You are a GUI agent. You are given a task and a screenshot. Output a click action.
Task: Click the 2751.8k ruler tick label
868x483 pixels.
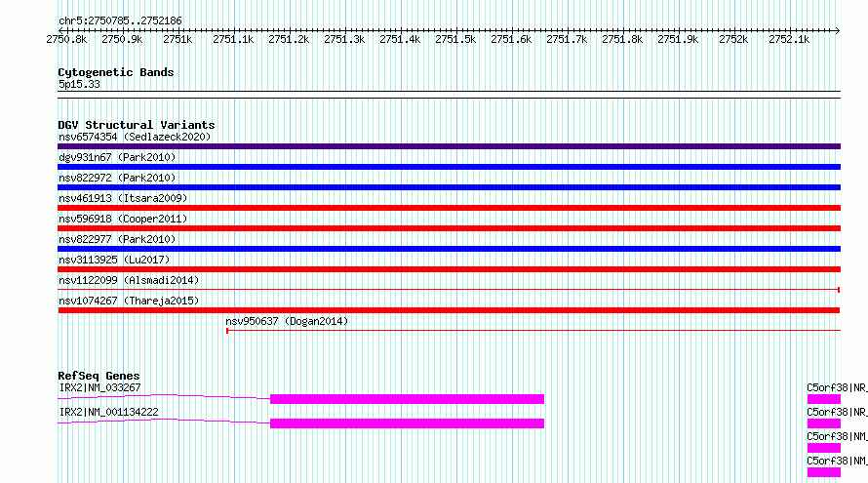pyautogui.click(x=622, y=39)
